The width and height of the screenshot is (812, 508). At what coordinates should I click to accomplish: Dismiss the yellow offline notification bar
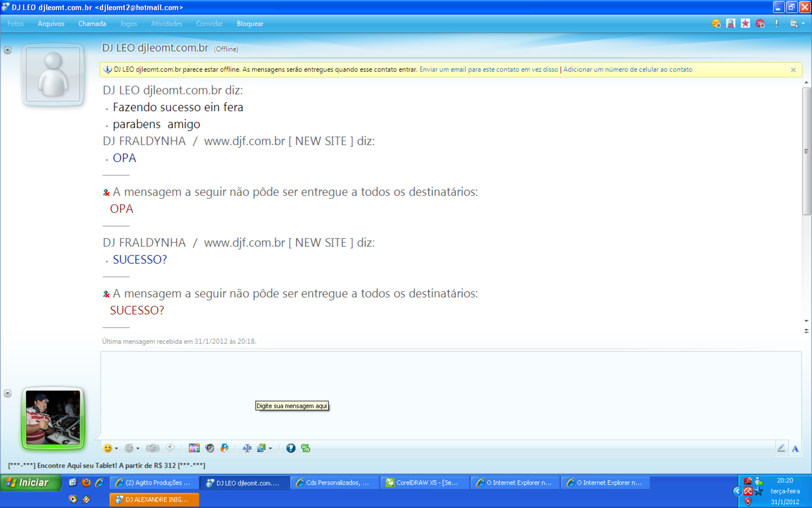(793, 70)
